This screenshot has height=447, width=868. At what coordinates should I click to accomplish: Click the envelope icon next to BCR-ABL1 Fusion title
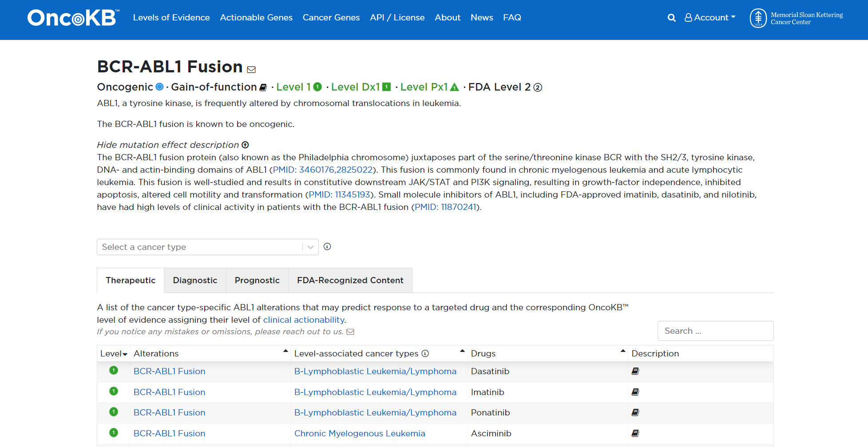[251, 70]
